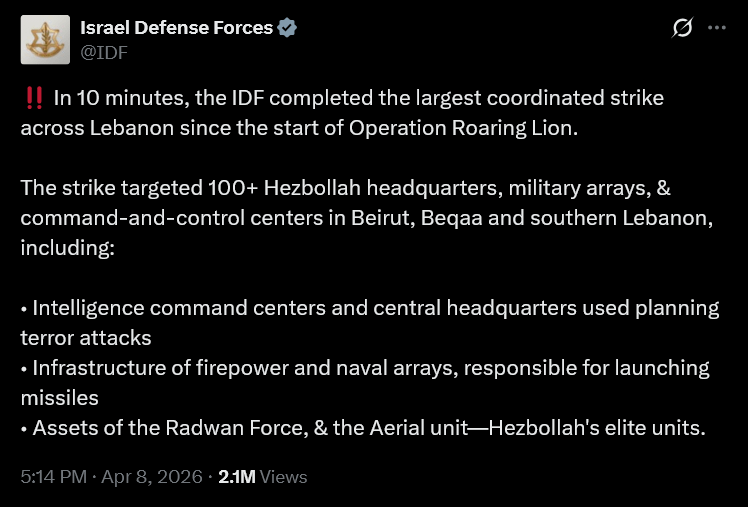
Task: Click the Infrastructure of firepower bullet
Action: click(x=200, y=368)
